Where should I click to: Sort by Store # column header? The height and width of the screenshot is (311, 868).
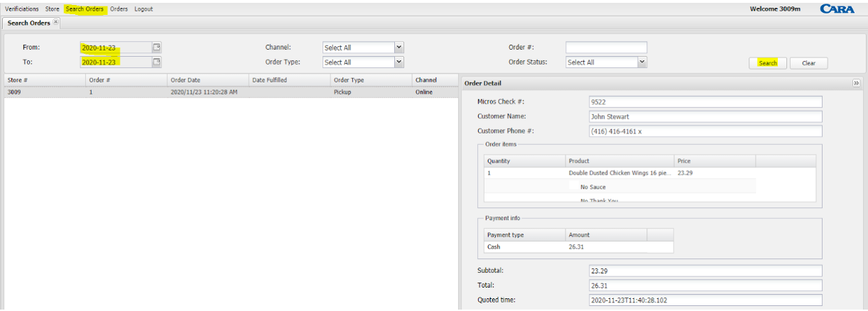[x=44, y=80]
